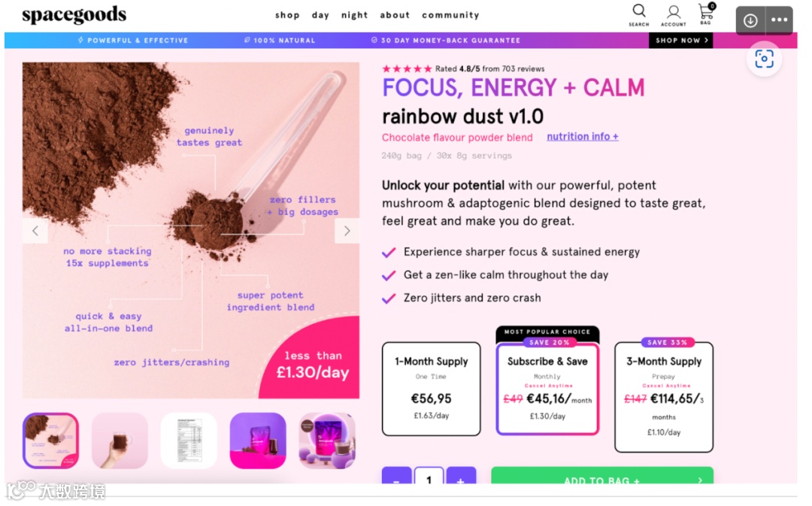812x506 pixels.
Task: Click the SHOP NOW banner button
Action: pos(680,41)
